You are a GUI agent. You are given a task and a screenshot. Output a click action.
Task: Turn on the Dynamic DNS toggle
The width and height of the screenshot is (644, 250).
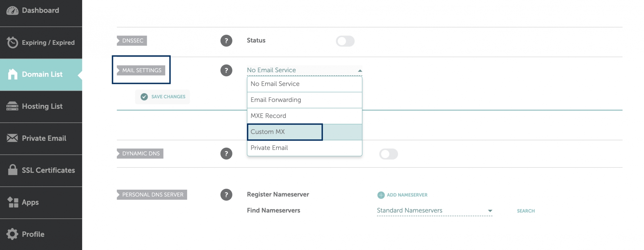click(x=388, y=154)
